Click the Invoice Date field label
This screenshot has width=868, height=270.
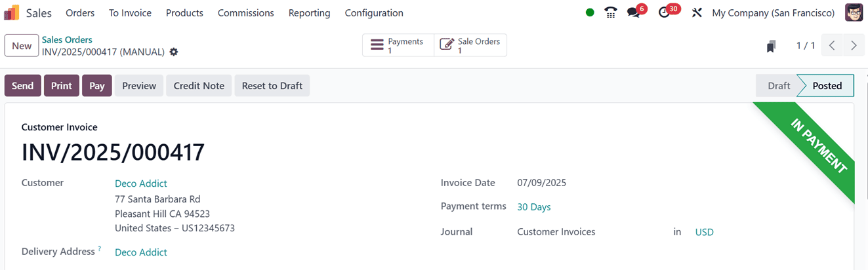pyautogui.click(x=468, y=183)
